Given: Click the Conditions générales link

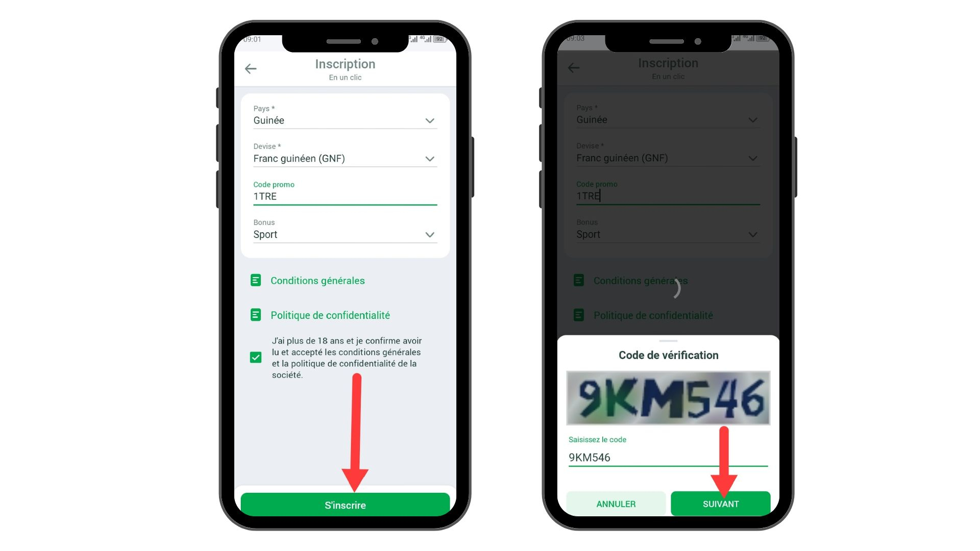Looking at the screenshot, I should pos(317,281).
